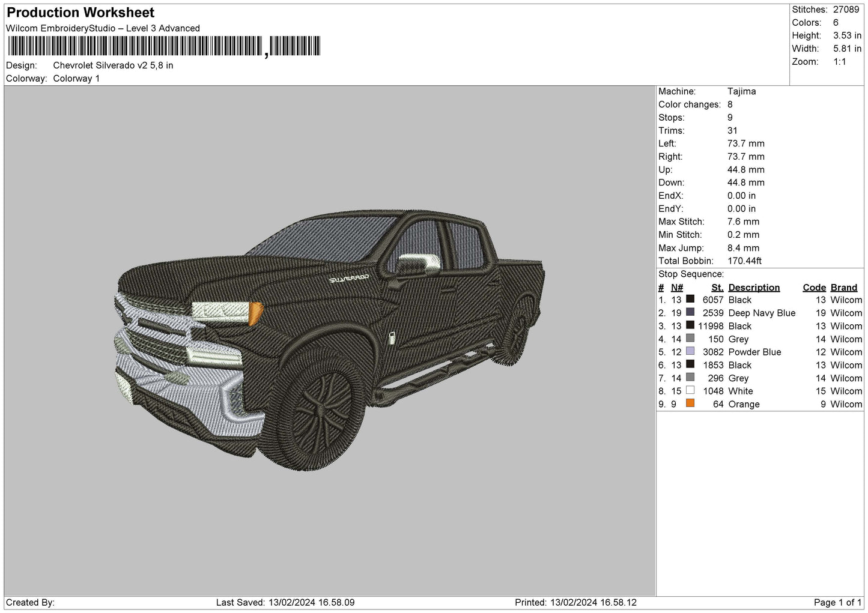Click the Height value '3.53 in'
This screenshot has width=868, height=613.
coord(847,36)
